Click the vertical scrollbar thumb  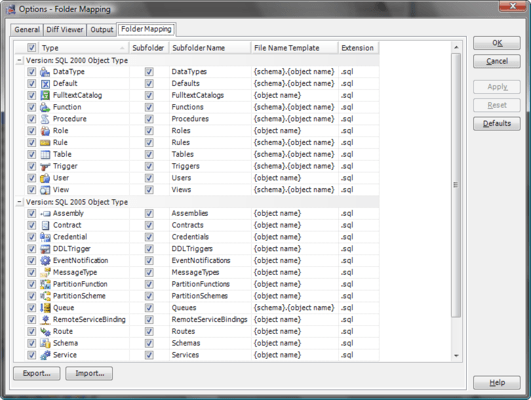click(x=456, y=185)
